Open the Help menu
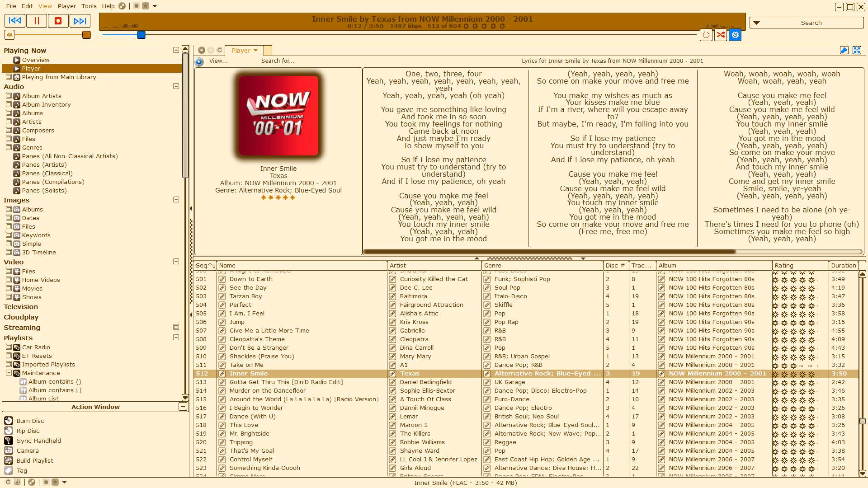868x488 pixels. [108, 6]
